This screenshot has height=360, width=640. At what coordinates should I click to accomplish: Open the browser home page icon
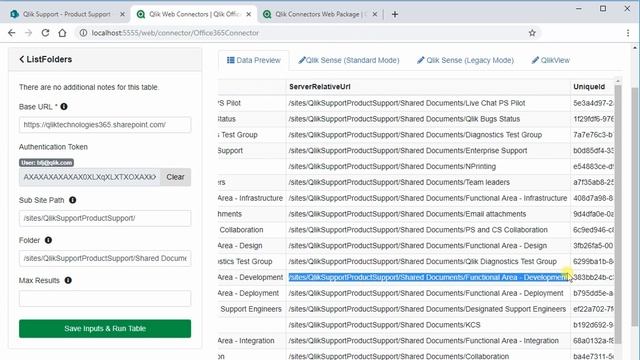[x=62, y=33]
